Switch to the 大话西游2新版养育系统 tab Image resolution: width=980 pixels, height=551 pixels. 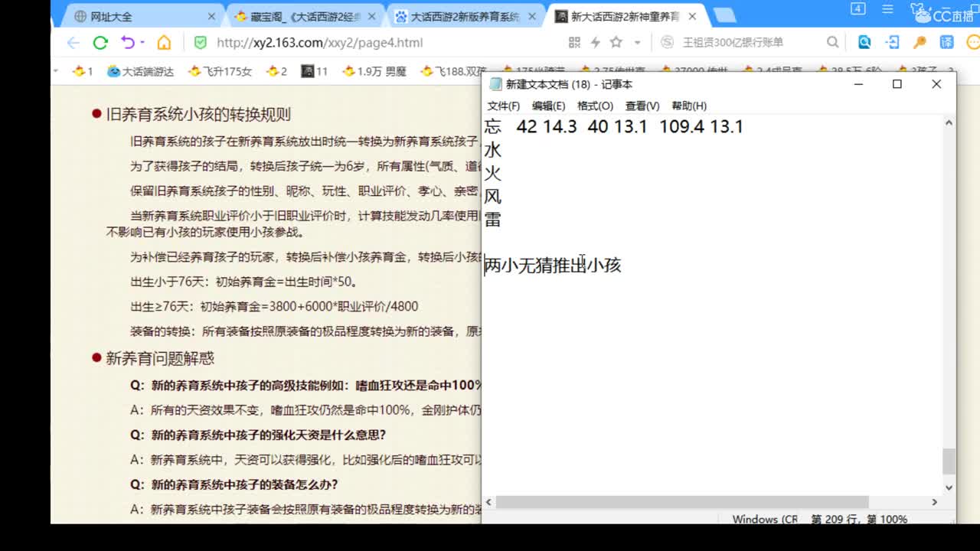(x=465, y=16)
